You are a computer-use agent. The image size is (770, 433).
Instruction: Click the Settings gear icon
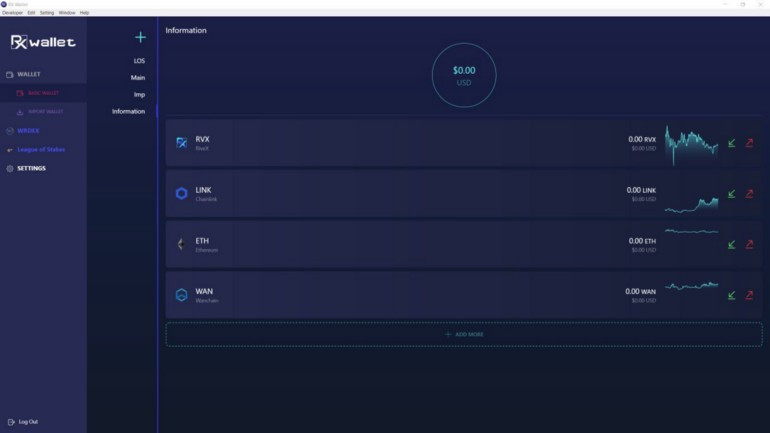pos(10,168)
